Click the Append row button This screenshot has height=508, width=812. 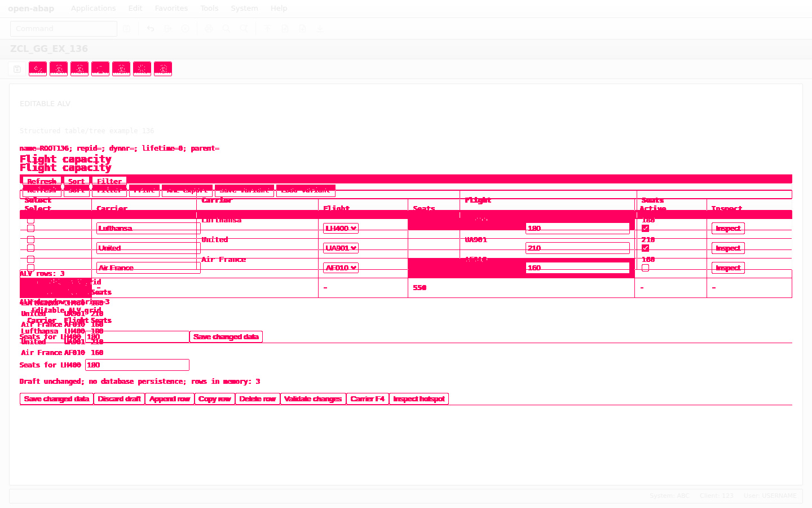pos(170,399)
